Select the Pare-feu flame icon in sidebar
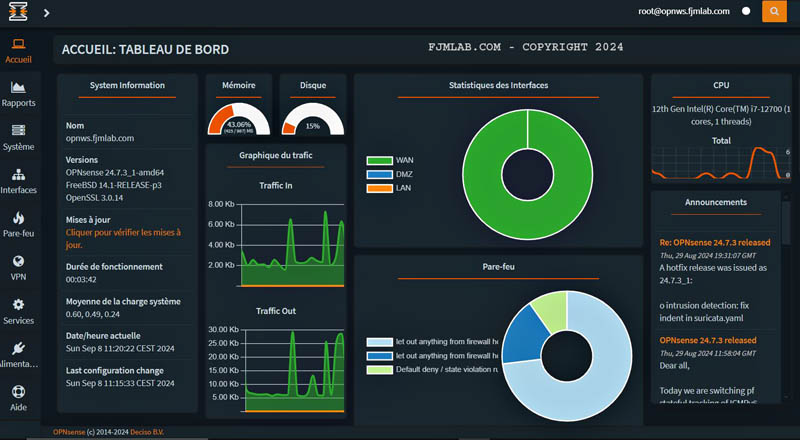The image size is (800, 440). tap(18, 218)
